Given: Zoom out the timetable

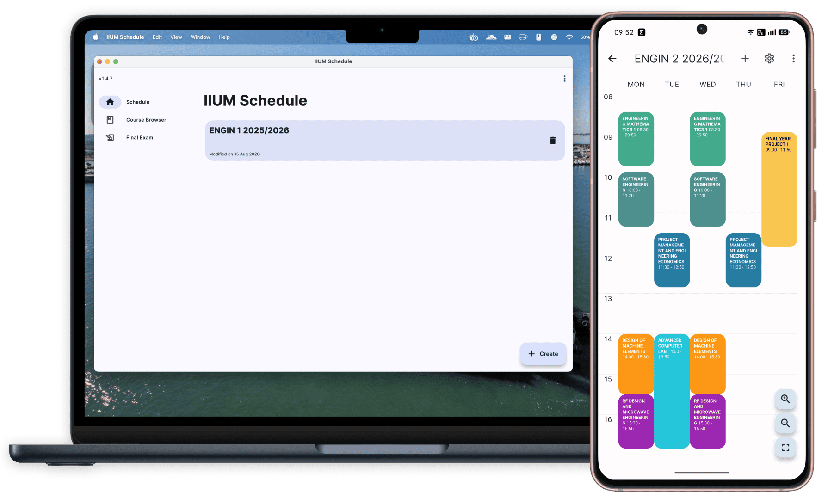Looking at the screenshot, I should pyautogui.click(x=785, y=423).
